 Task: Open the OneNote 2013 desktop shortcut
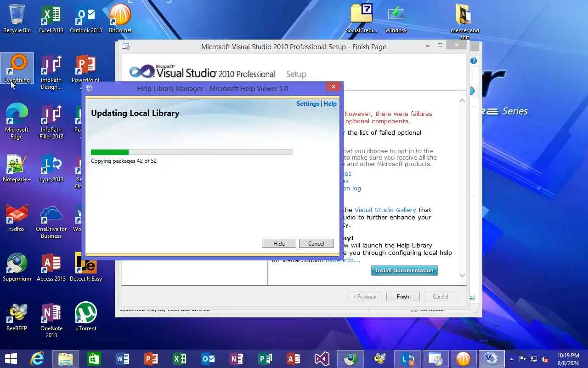click(51, 320)
